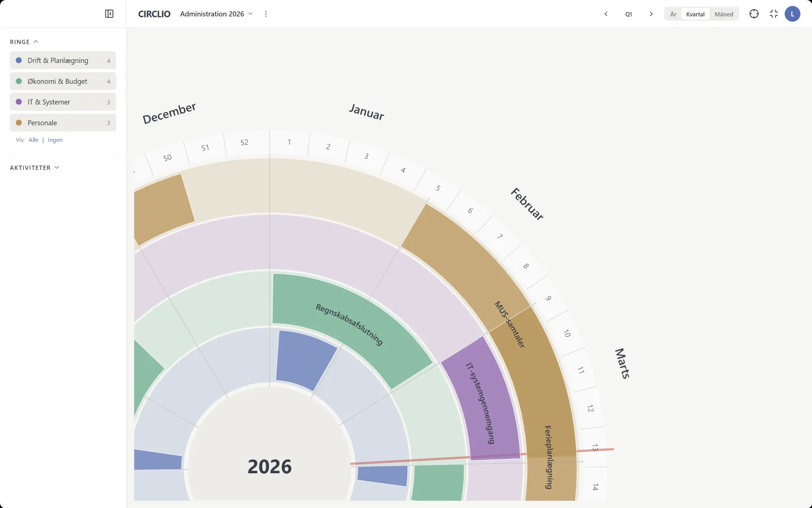Click the purple IT & Systemer color dot

click(19, 102)
